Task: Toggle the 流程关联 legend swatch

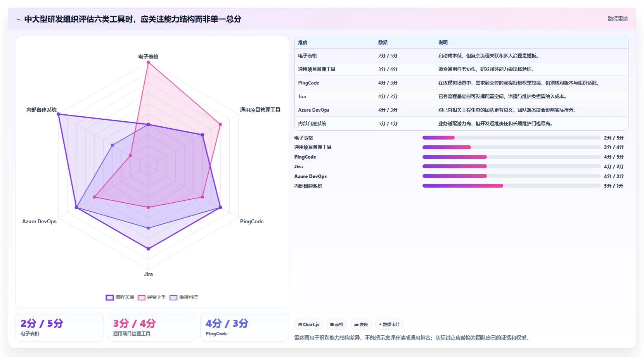Action: coord(109,297)
